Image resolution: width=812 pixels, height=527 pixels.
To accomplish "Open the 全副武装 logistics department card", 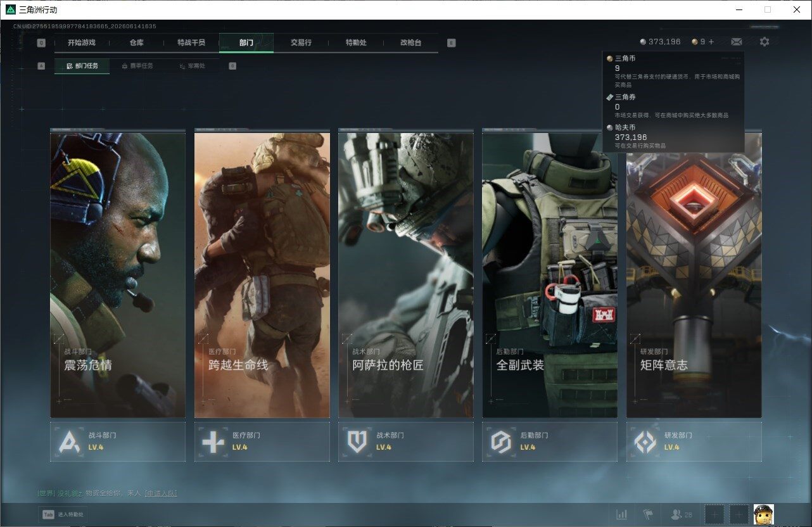I will coord(550,274).
